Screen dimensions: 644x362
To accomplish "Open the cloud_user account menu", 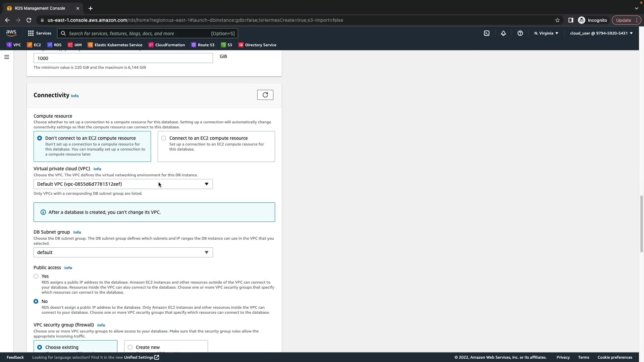I will 601,33.
